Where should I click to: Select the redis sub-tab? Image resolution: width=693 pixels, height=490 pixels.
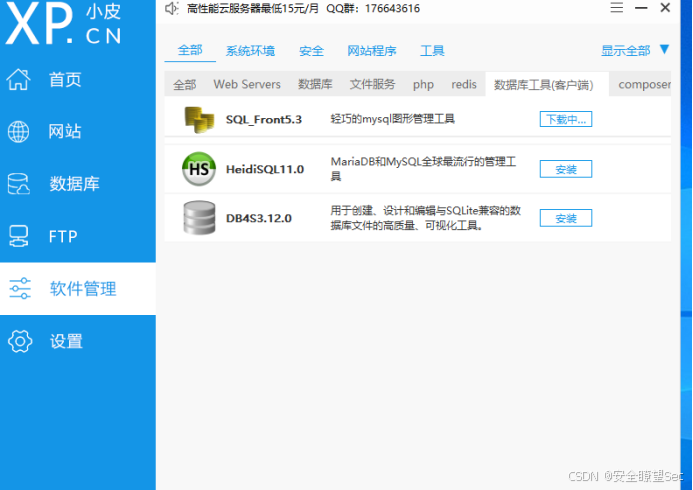click(464, 84)
